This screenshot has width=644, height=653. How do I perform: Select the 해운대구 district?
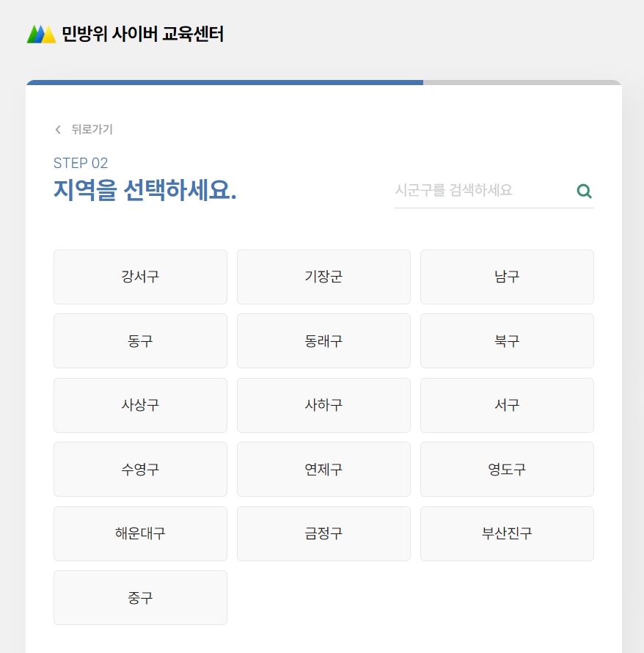click(x=140, y=533)
